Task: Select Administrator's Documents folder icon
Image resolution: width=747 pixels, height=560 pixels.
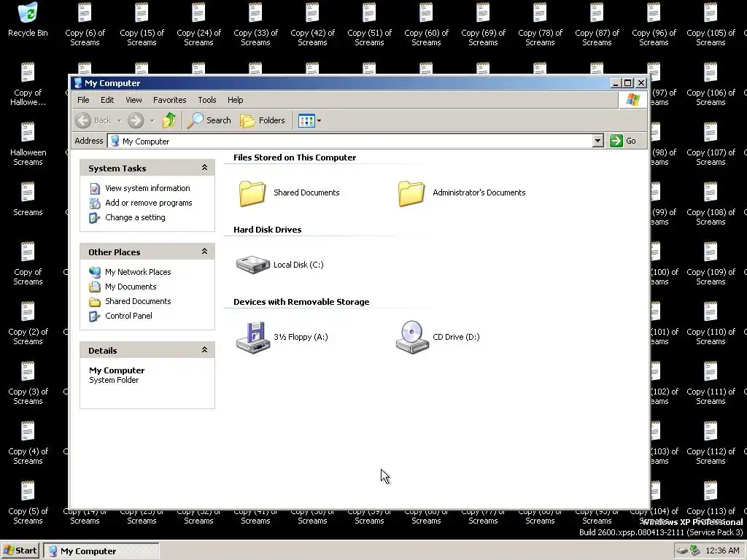Action: pyautogui.click(x=411, y=193)
